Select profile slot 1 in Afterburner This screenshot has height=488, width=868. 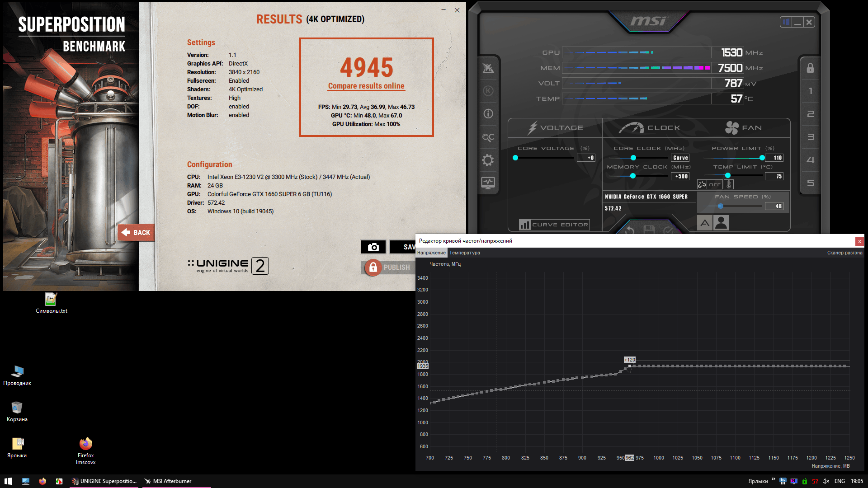(x=810, y=91)
